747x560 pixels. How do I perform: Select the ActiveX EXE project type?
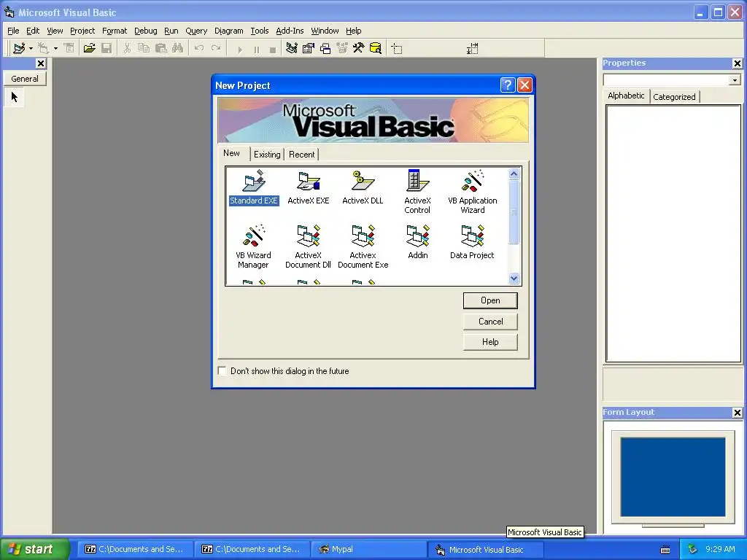point(309,187)
